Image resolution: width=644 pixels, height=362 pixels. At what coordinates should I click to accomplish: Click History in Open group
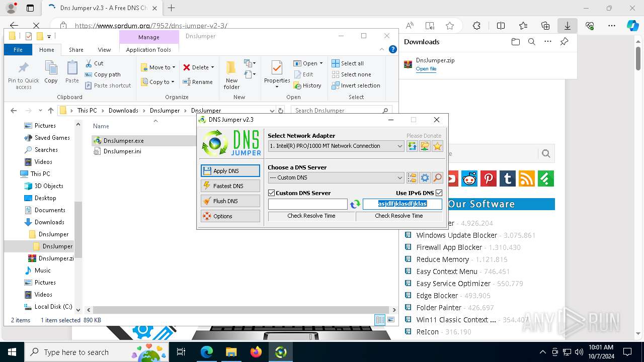tap(307, 85)
